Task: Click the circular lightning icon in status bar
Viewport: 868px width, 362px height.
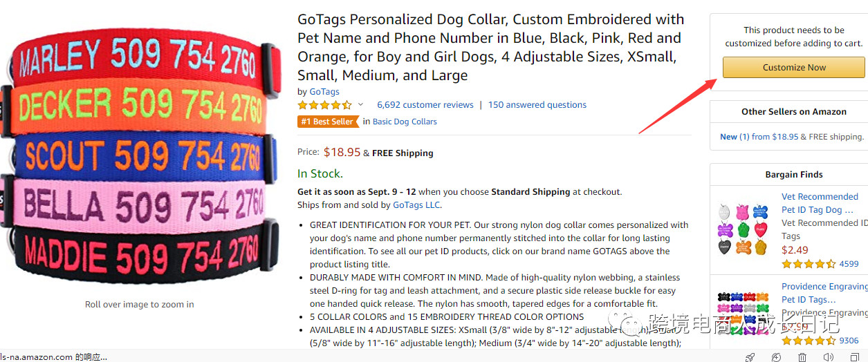Action: click(776, 356)
